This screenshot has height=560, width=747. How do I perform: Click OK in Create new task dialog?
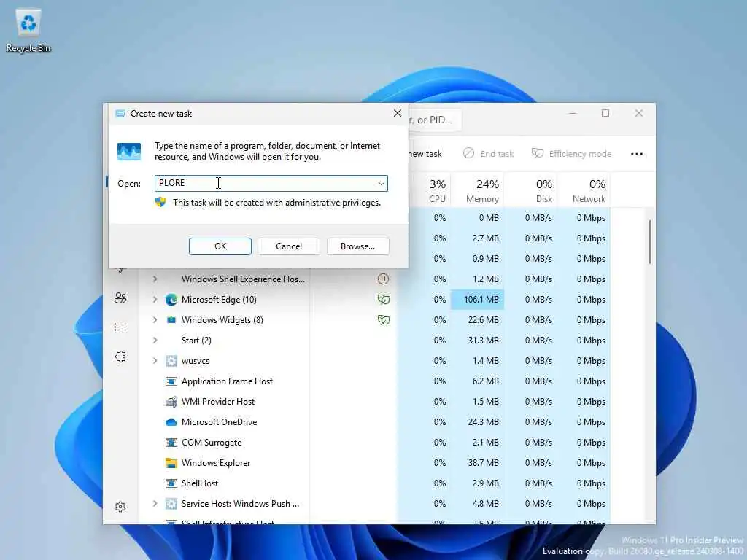coord(220,246)
